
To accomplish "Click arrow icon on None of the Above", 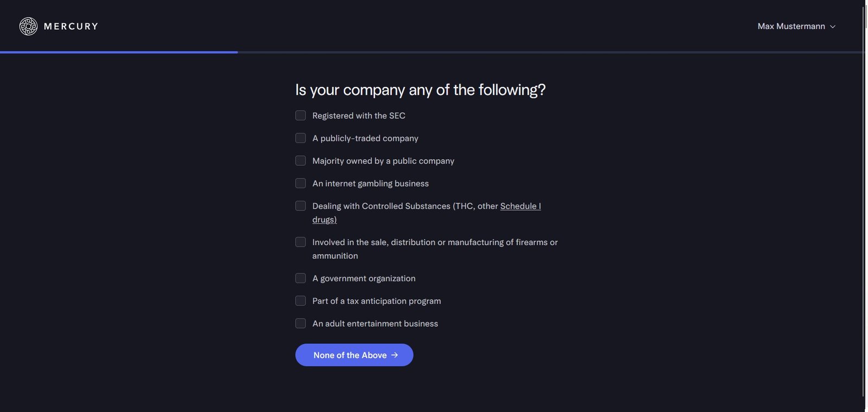I will [x=395, y=355].
